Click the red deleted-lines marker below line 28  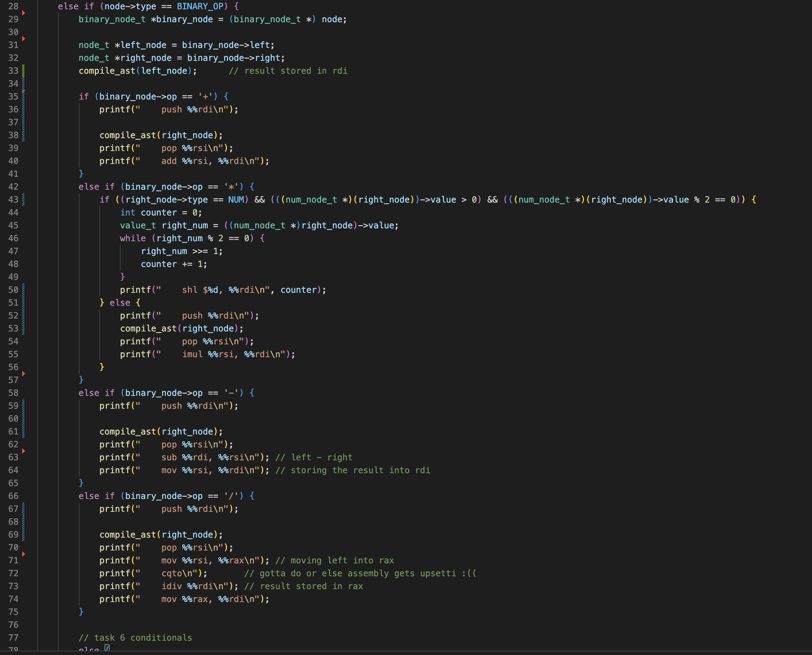point(23,13)
